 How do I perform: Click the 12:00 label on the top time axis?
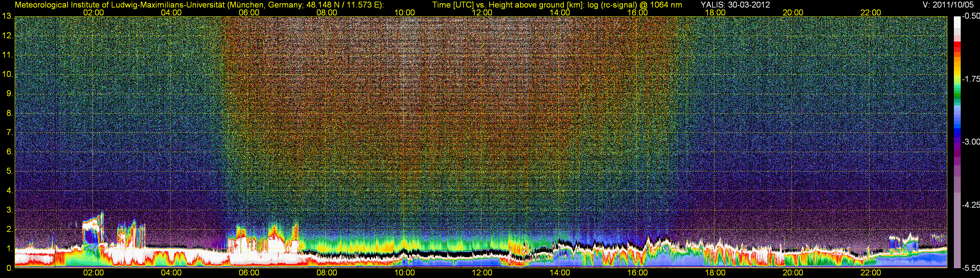pos(482,12)
